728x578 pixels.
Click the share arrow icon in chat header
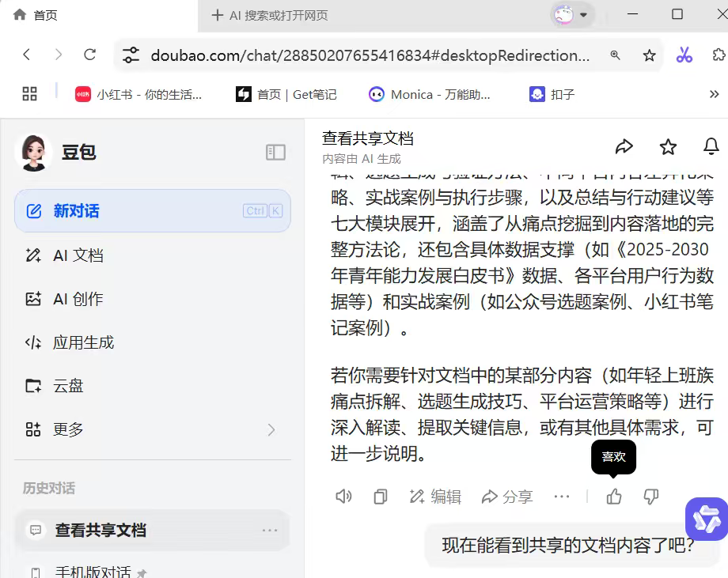(x=624, y=147)
